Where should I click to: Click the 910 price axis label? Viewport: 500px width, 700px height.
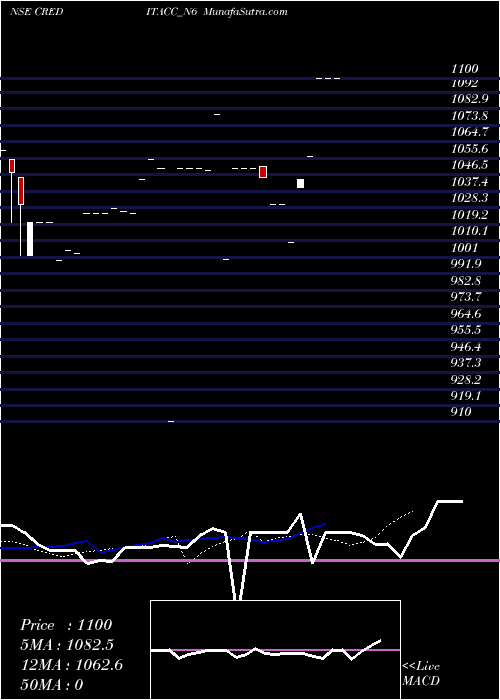point(461,412)
